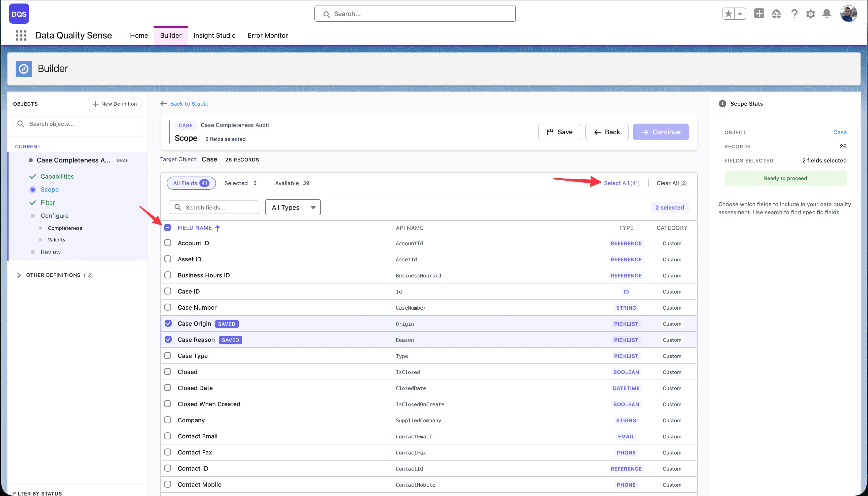Click the favorites star icon
The height and width of the screenshot is (496, 868).
click(x=728, y=14)
